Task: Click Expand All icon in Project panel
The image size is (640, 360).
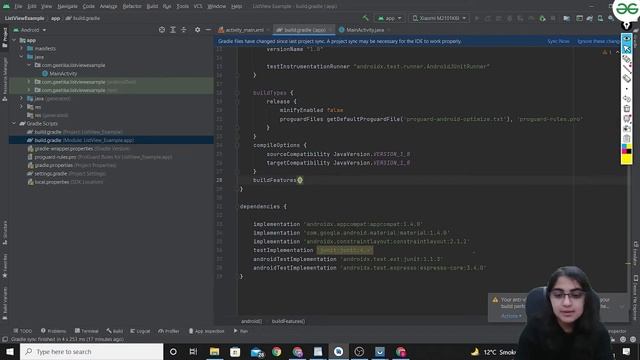Action: click(x=173, y=30)
